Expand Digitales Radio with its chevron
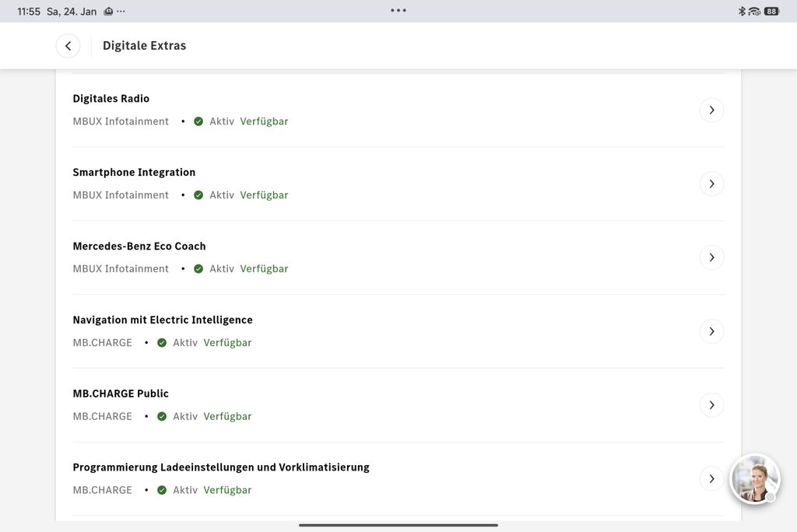Screen dimensions: 797x532 coord(711,110)
